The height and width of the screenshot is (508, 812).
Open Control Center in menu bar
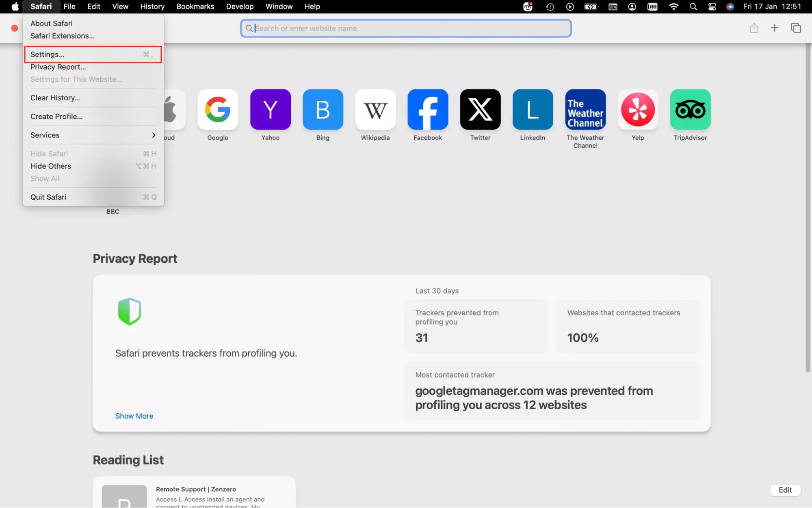(x=712, y=7)
